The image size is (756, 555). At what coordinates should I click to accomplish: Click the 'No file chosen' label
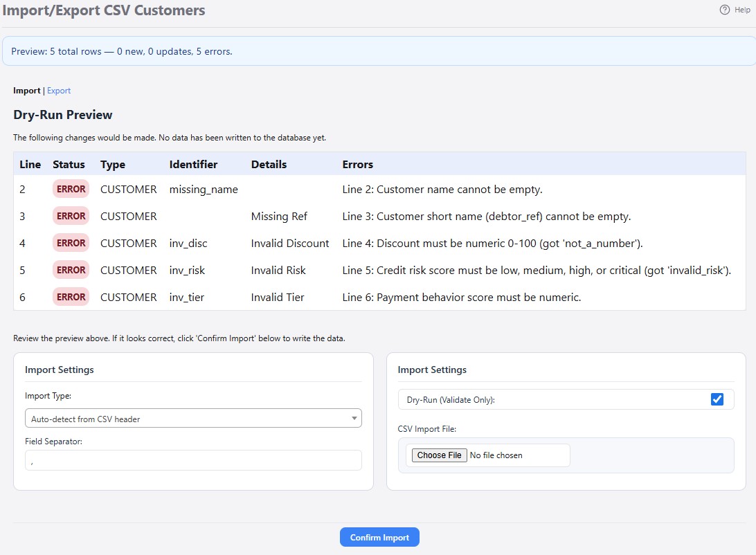(496, 455)
